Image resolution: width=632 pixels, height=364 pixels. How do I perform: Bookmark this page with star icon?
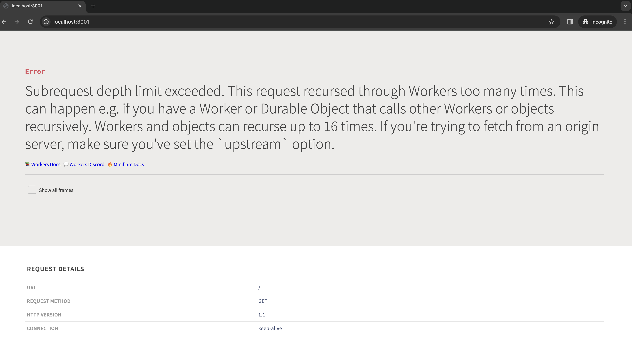coord(551,22)
